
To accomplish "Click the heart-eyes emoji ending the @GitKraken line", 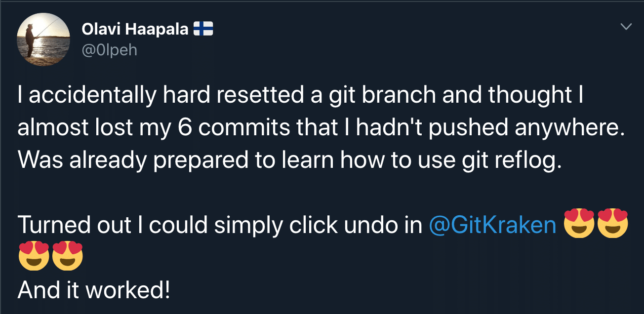I will 612,224.
